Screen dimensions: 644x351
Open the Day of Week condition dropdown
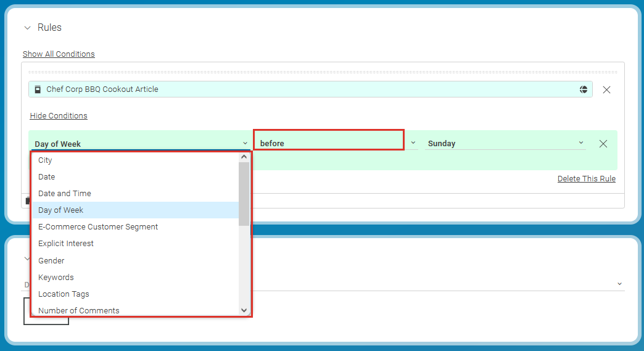point(141,144)
